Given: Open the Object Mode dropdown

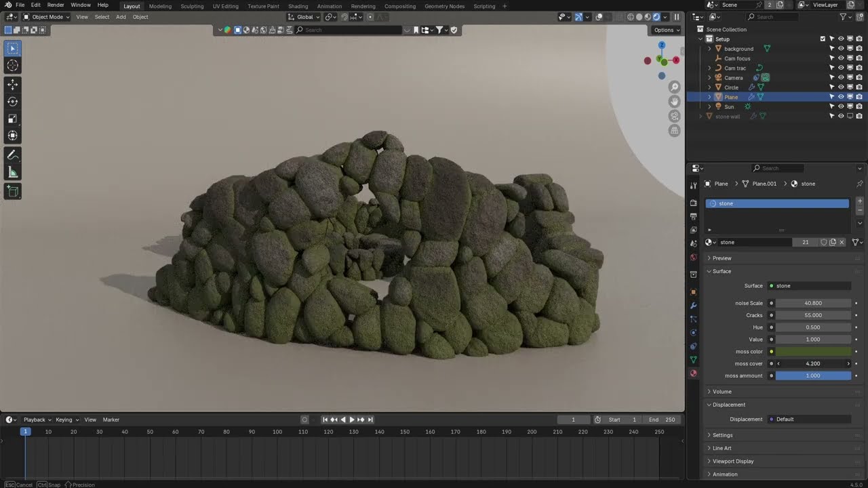Looking at the screenshot, I should pyautogui.click(x=46, y=17).
